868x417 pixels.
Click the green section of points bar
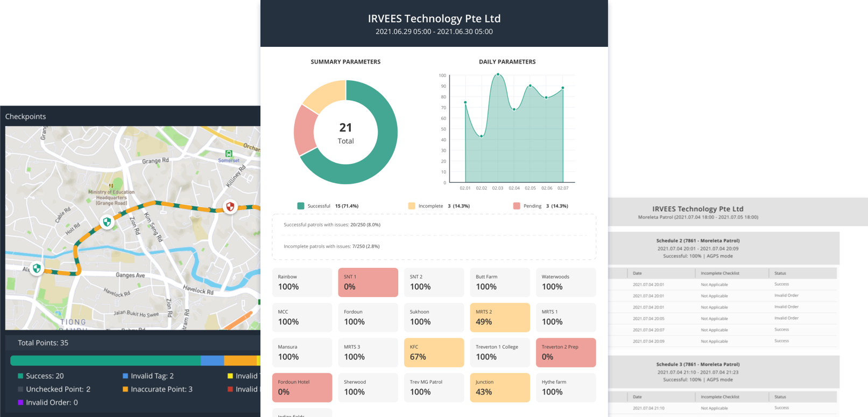(105, 360)
